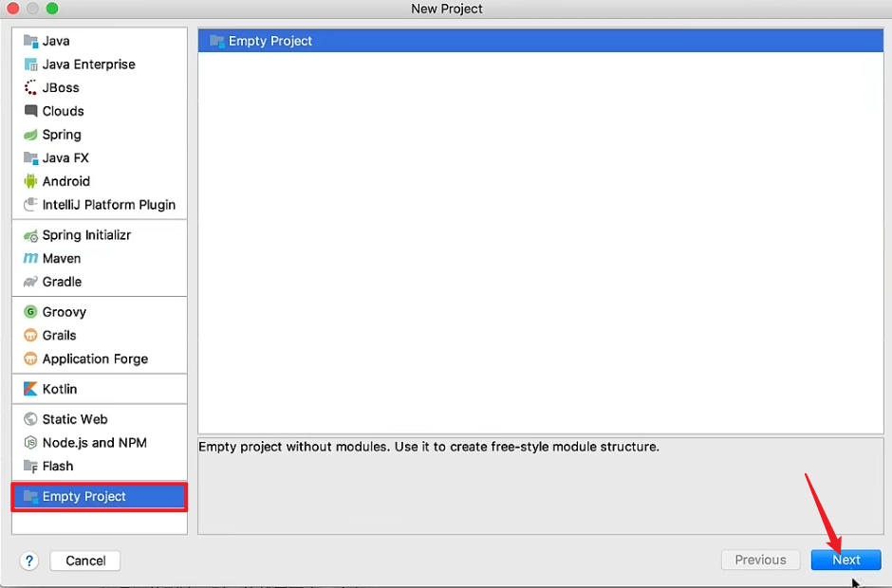Image resolution: width=892 pixels, height=588 pixels.
Task: Click the Application Forge icon
Action: (30, 359)
